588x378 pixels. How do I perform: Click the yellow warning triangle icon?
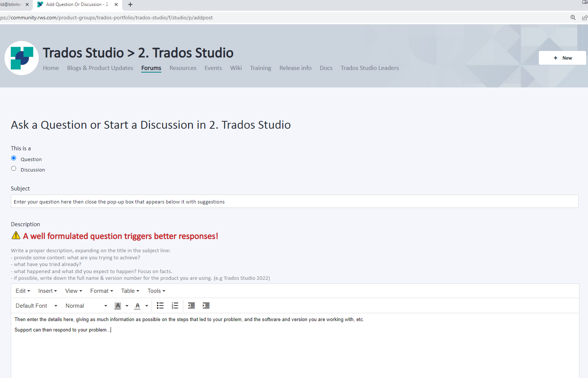[x=16, y=235]
